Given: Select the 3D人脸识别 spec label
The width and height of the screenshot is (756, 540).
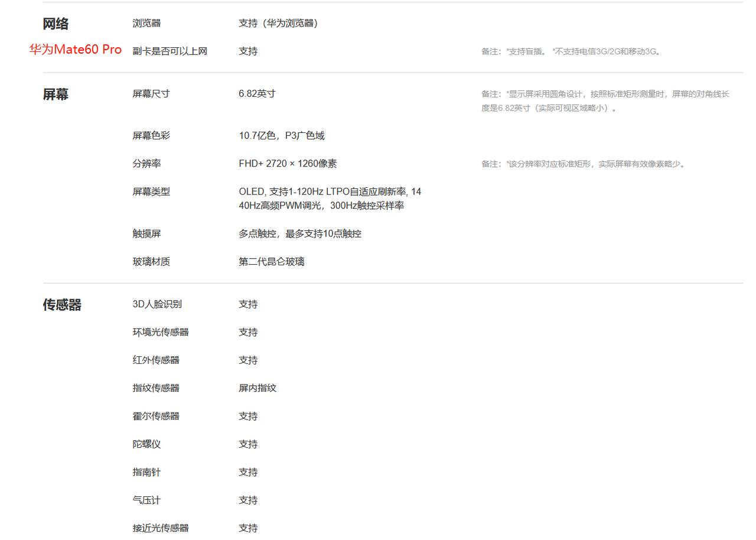Looking at the screenshot, I should point(158,304).
